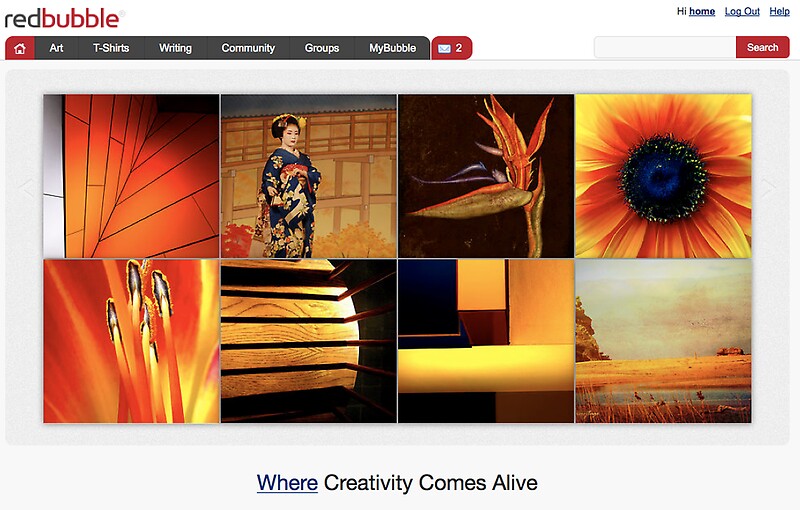The image size is (800, 510).
Task: Open the Help link
Action: (779, 11)
